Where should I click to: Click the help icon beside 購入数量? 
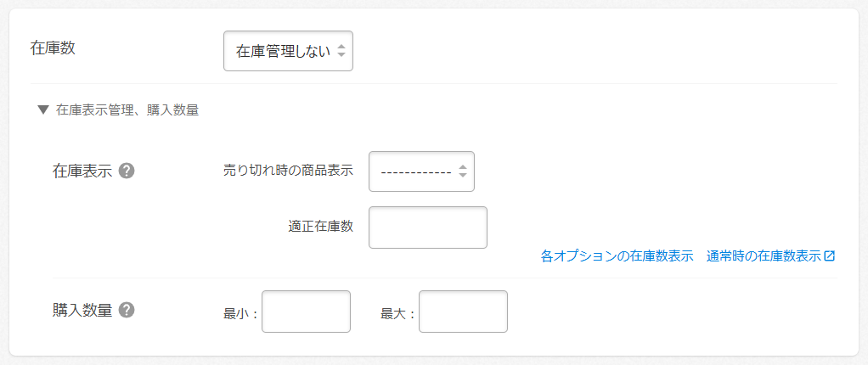(127, 310)
